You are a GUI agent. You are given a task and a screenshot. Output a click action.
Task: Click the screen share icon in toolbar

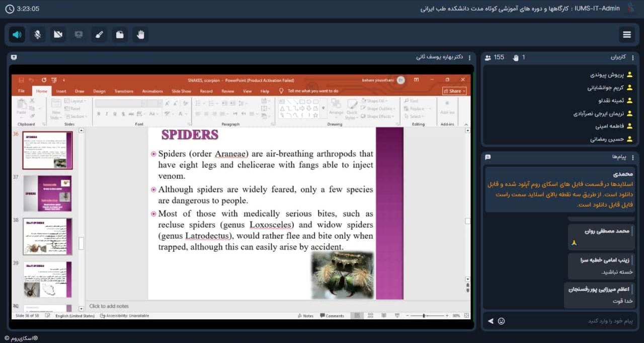point(78,34)
